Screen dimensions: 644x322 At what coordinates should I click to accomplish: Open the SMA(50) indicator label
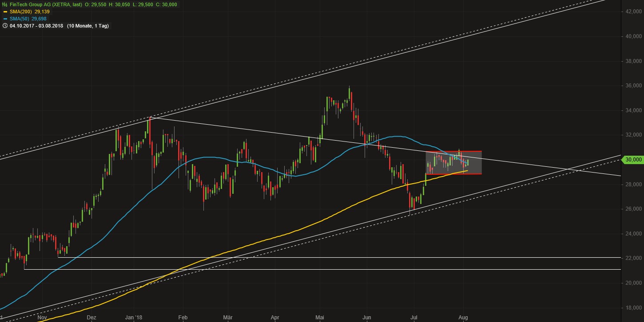[x=17, y=19]
